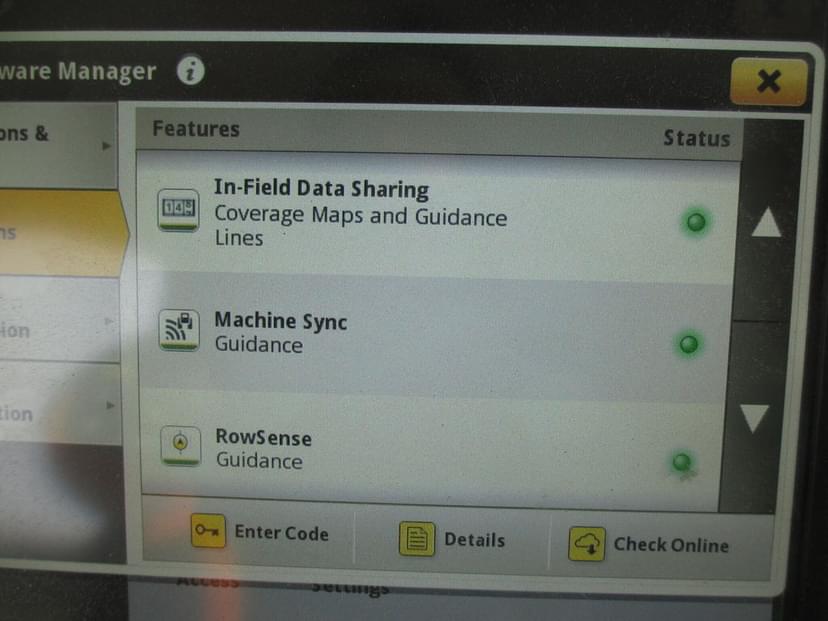This screenshot has width=828, height=621.
Task: Close Software Manager with the yellow X
Action: (767, 81)
